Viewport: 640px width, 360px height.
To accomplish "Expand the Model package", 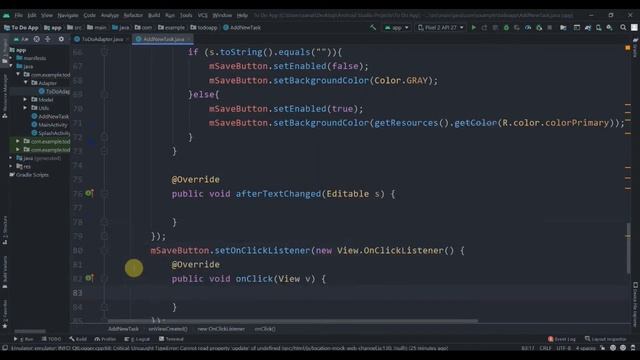I will [x=26, y=100].
